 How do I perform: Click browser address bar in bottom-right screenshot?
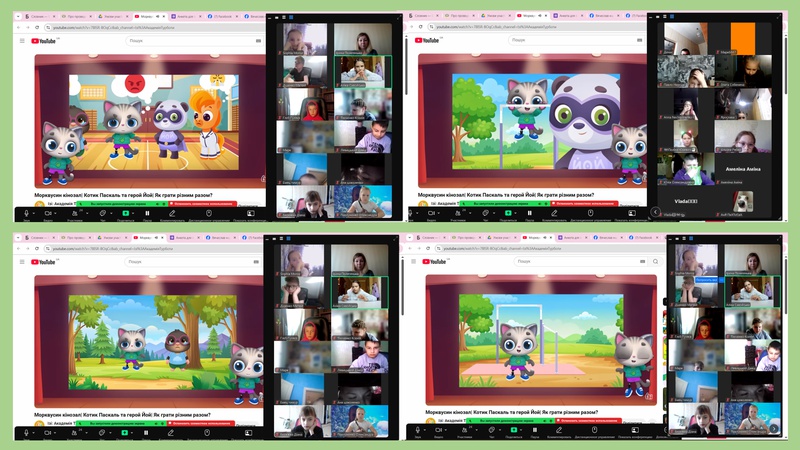550,248
